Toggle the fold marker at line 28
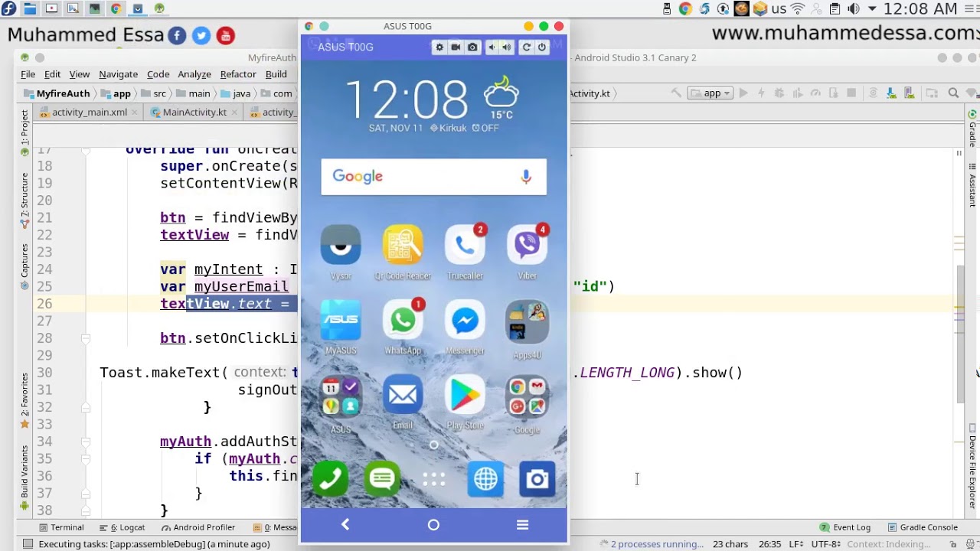This screenshot has width=980, height=551. coord(85,338)
